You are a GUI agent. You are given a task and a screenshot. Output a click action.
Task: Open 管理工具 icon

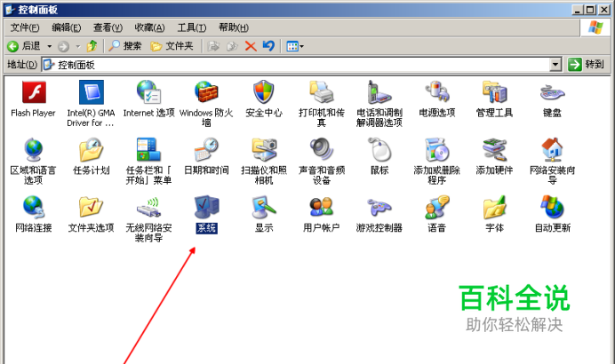click(x=494, y=92)
